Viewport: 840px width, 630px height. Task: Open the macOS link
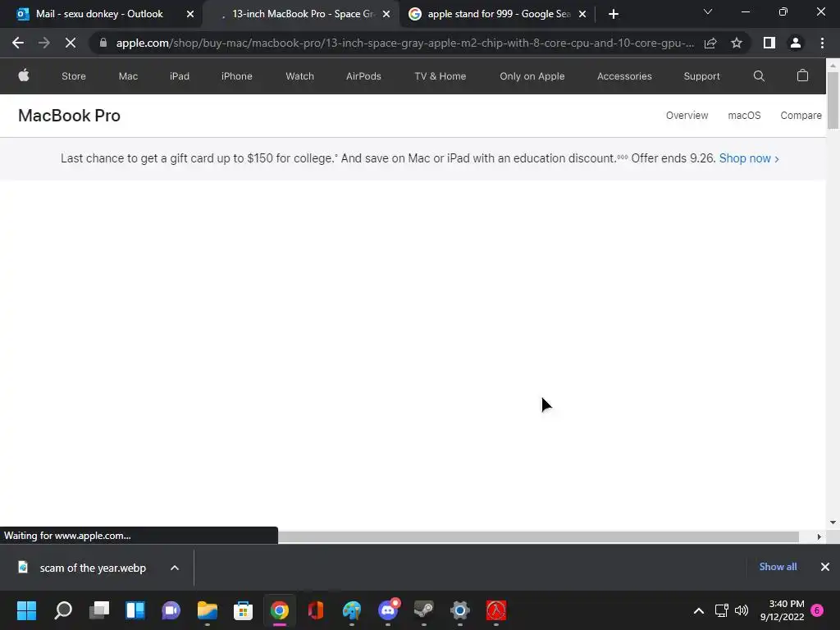click(x=744, y=115)
